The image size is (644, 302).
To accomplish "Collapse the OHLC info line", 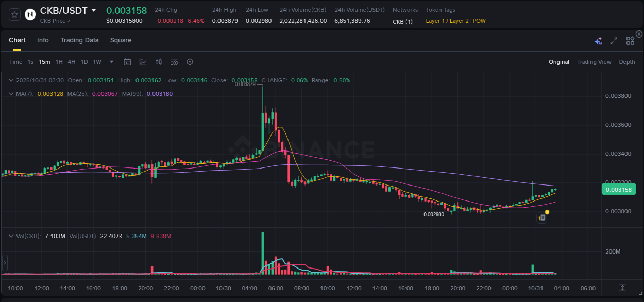I will point(11,80).
